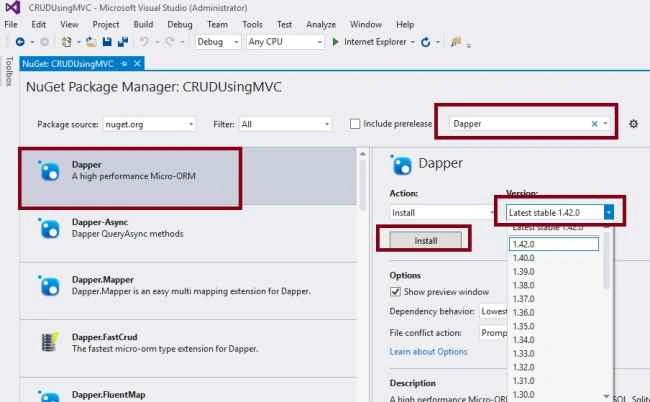
Task: Close the NuGet CRUDUsingMVC tab
Action: [137, 63]
